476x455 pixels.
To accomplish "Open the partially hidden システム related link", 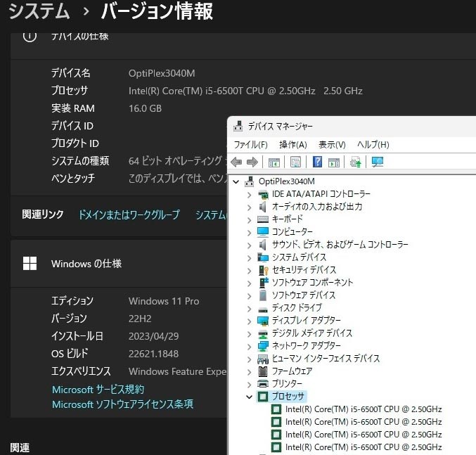I will (211, 214).
